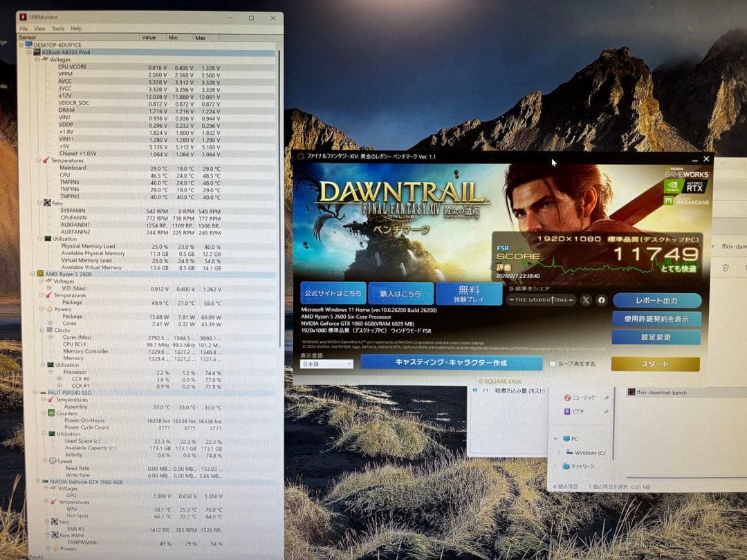
Task: Collapse the motherboard Temperatures node
Action: point(38,160)
